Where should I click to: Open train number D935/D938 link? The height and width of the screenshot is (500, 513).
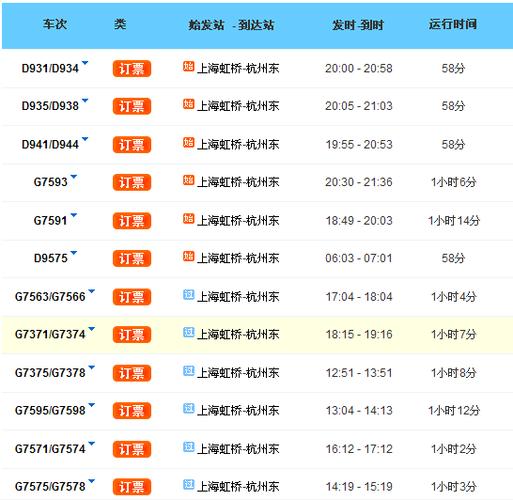50,106
